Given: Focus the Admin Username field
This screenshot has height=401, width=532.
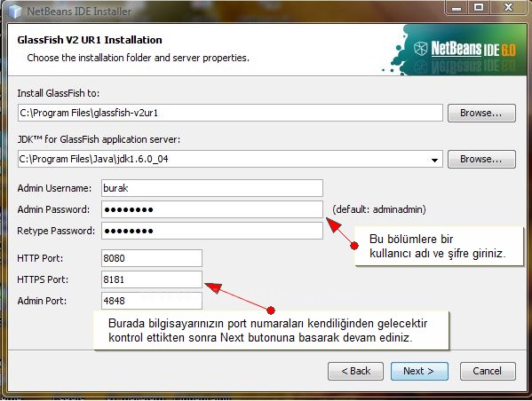Looking at the screenshot, I should coord(212,188).
